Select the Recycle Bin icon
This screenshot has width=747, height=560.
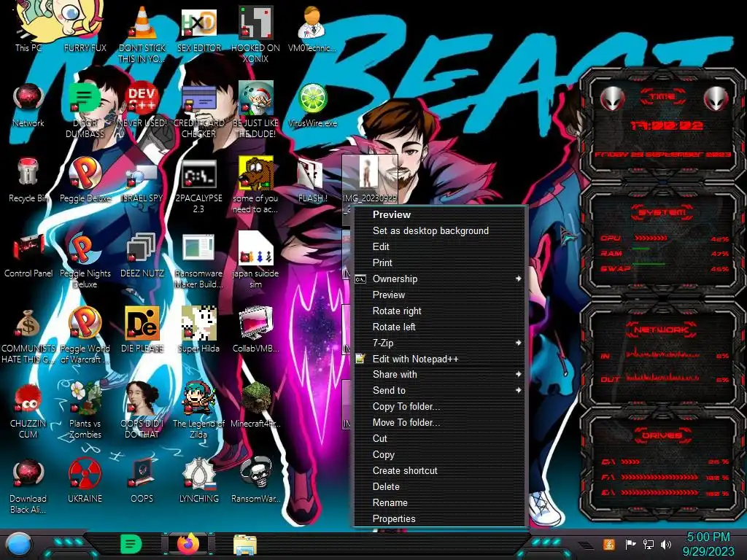pyautogui.click(x=28, y=180)
